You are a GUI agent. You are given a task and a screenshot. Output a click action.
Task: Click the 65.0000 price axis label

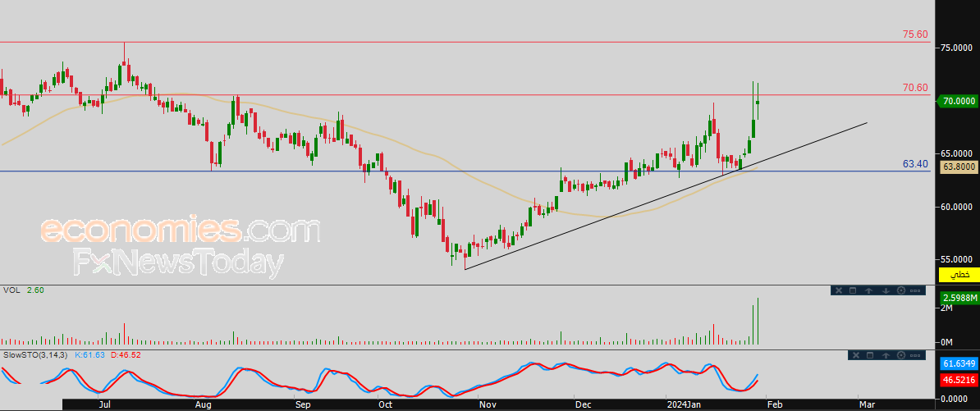point(956,153)
